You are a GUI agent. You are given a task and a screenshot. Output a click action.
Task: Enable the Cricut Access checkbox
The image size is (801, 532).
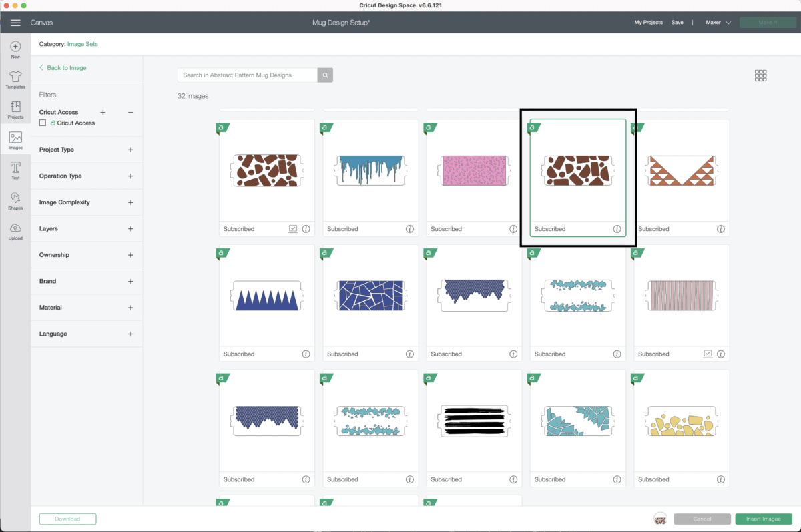point(43,123)
